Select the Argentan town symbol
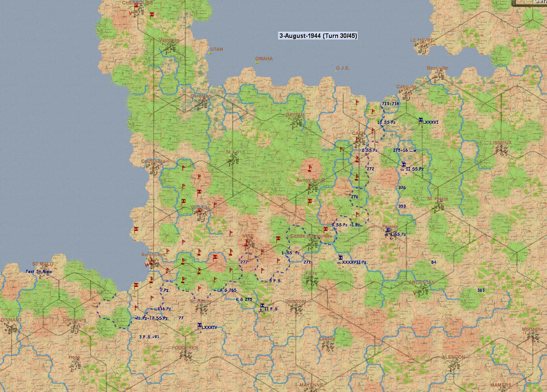 tap(424, 291)
